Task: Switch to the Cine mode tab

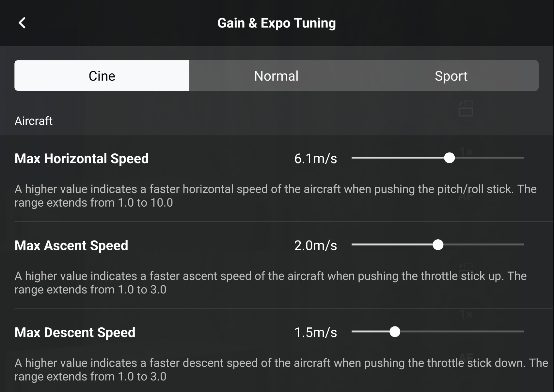Action: tap(102, 76)
